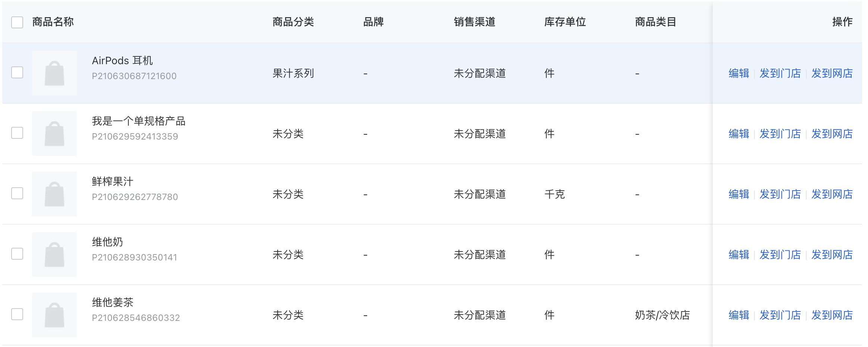The height and width of the screenshot is (347, 868).
Task: Click 编辑 for AirPods 耳机
Action: point(739,73)
